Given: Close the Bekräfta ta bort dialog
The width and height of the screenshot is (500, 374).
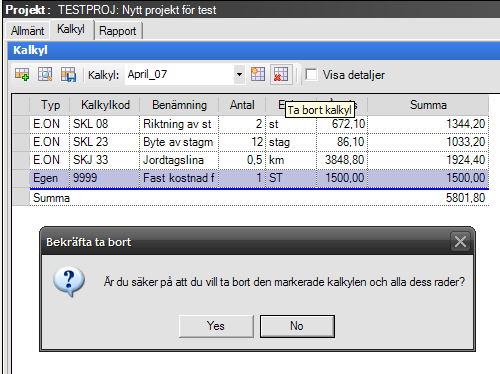Looking at the screenshot, I should [460, 241].
